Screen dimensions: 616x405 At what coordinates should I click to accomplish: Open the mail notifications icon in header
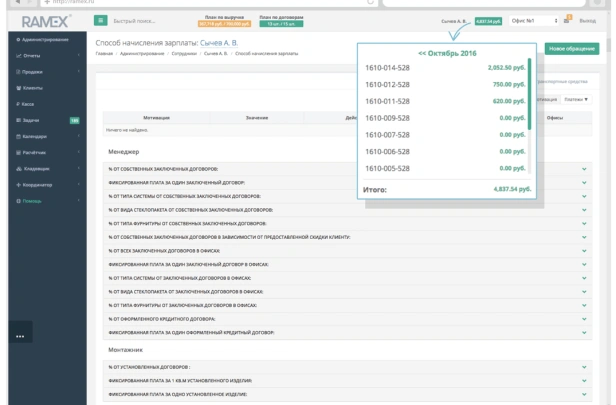pos(568,20)
